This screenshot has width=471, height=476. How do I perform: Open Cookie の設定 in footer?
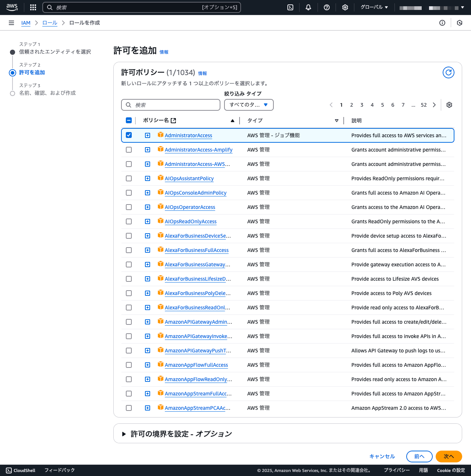coord(451,470)
